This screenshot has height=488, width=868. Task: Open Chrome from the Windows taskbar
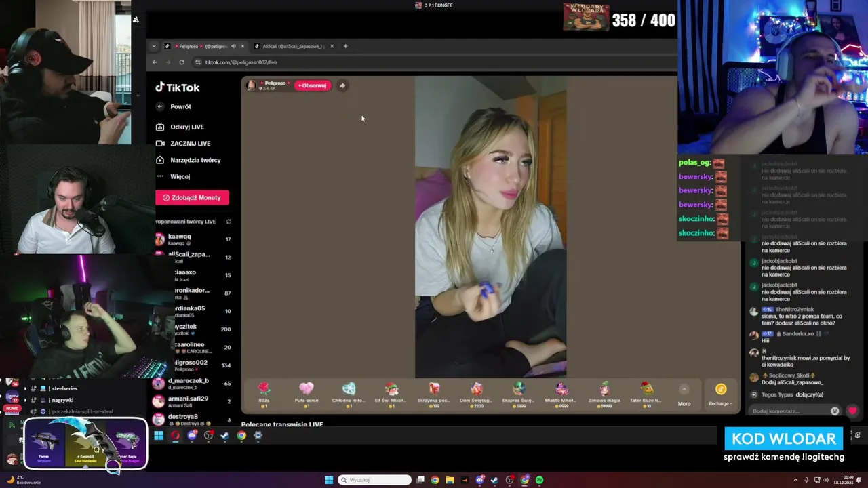coord(435,480)
